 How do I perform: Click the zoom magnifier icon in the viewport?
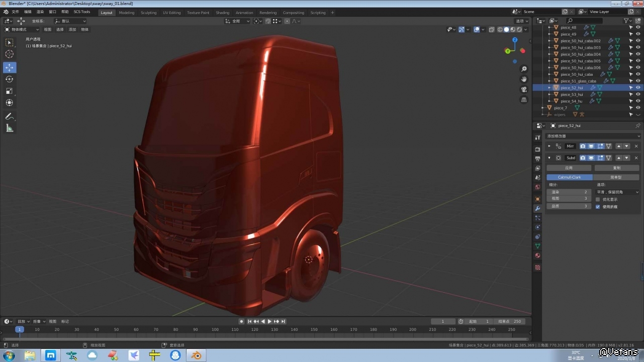point(524,69)
